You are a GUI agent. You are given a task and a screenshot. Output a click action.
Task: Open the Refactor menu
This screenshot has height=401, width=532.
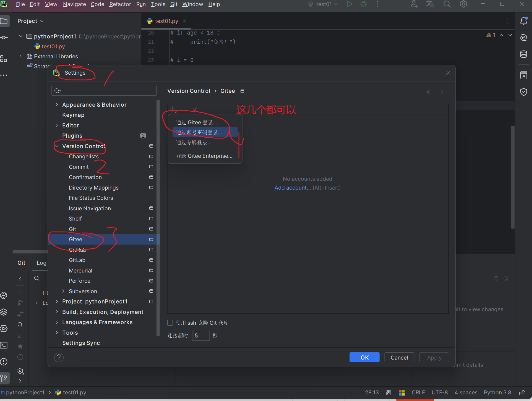click(x=120, y=4)
